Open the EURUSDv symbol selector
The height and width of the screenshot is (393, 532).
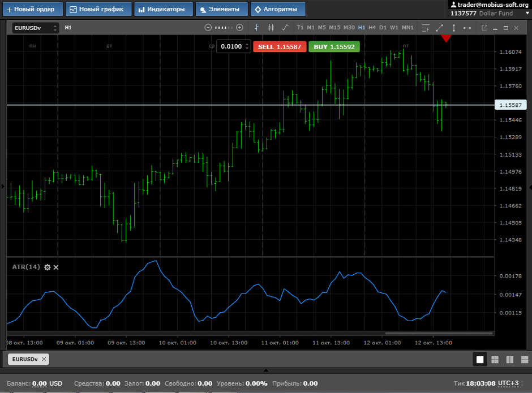(x=36, y=28)
